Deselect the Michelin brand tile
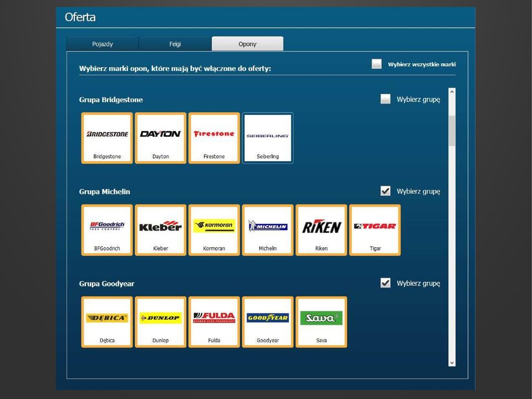532x399 pixels. pos(268,230)
